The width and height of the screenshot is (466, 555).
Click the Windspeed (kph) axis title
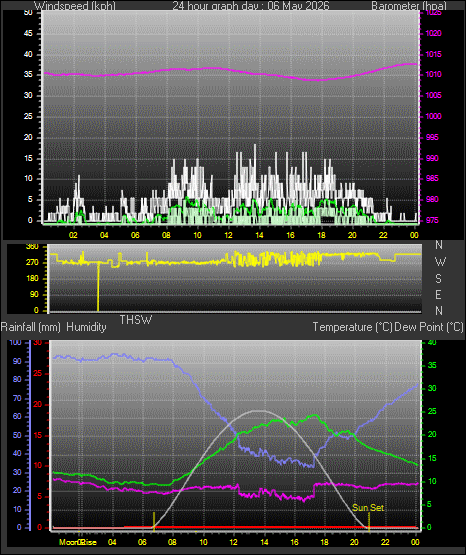pyautogui.click(x=75, y=6)
